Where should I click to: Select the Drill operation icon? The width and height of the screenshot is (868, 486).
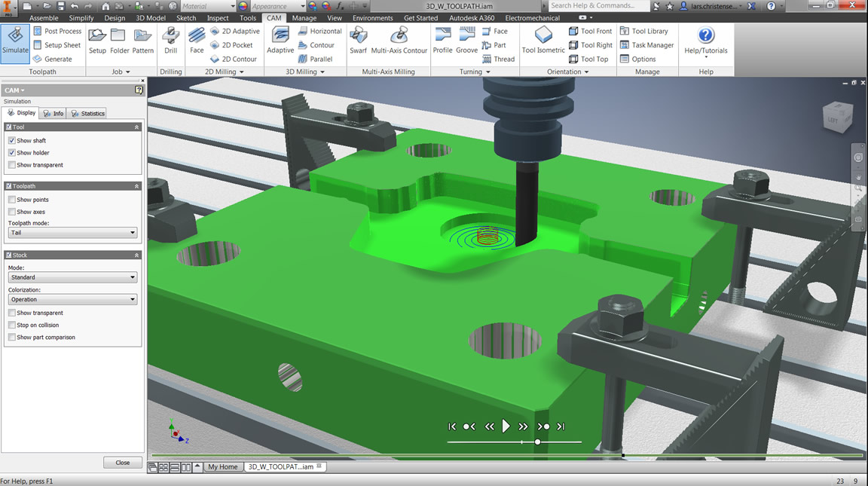pos(171,41)
